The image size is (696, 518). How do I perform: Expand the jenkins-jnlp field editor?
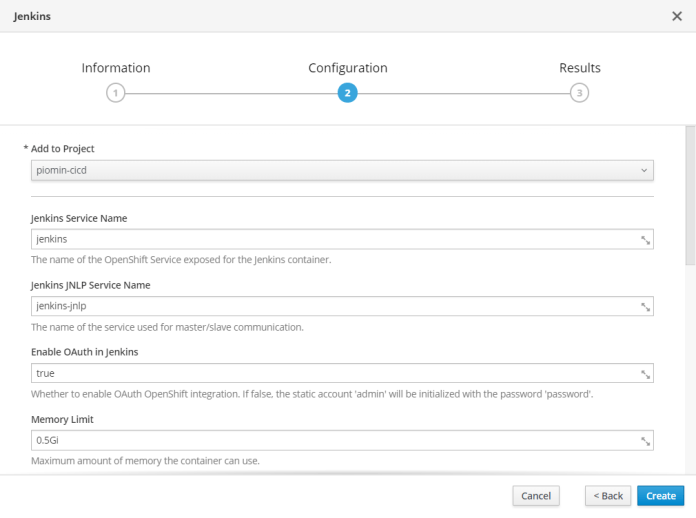pyautogui.click(x=645, y=307)
